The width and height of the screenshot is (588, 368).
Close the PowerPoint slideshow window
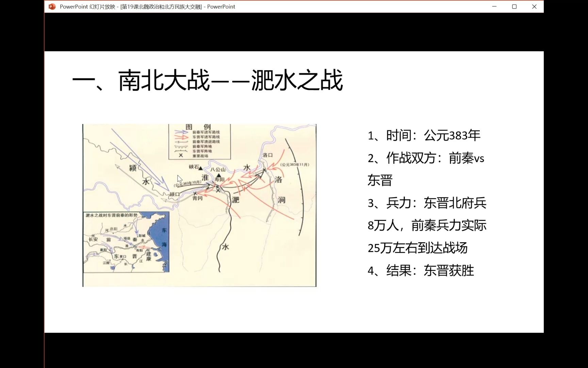coord(534,6)
